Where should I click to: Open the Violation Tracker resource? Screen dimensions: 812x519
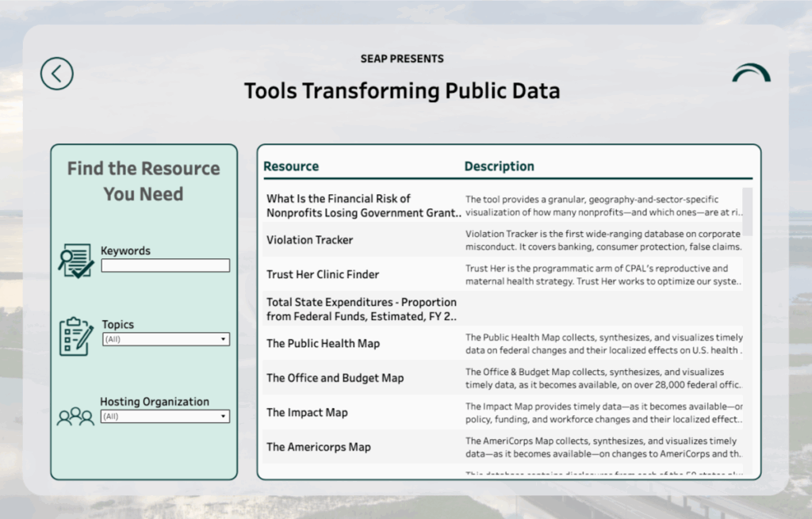pyautogui.click(x=310, y=240)
